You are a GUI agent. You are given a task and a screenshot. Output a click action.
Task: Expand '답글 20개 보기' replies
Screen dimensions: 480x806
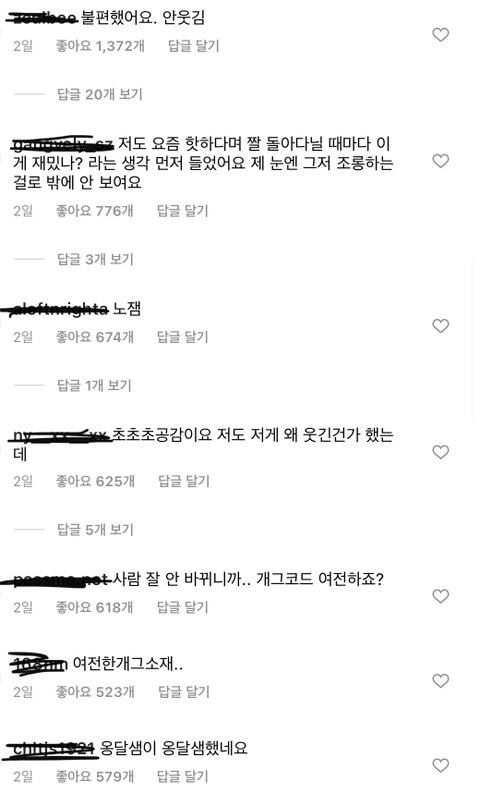point(100,94)
